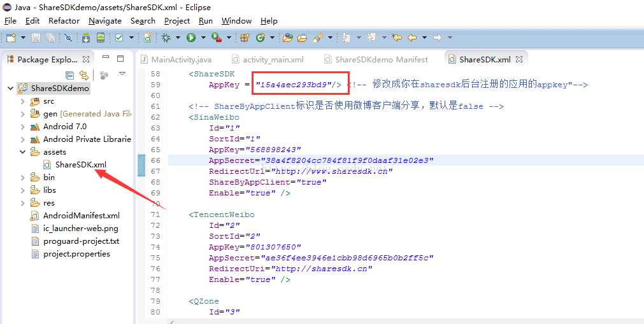Open the Package Explorer View Menu triangle
Image resolution: width=644 pixels, height=324 pixels.
pyautogui.click(x=122, y=74)
